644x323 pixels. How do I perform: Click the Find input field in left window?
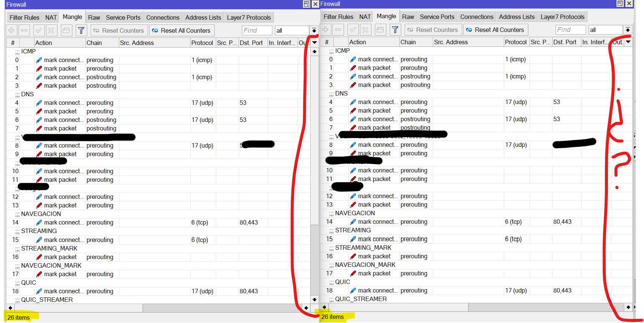[x=257, y=30]
